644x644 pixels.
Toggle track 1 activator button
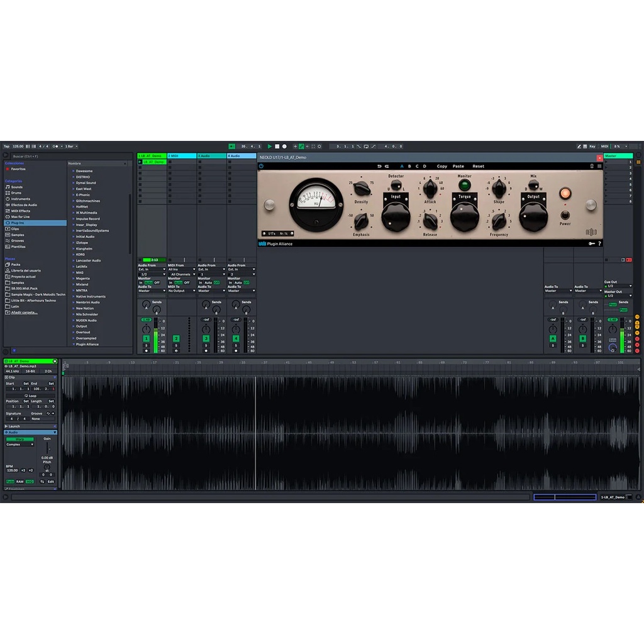(x=146, y=338)
